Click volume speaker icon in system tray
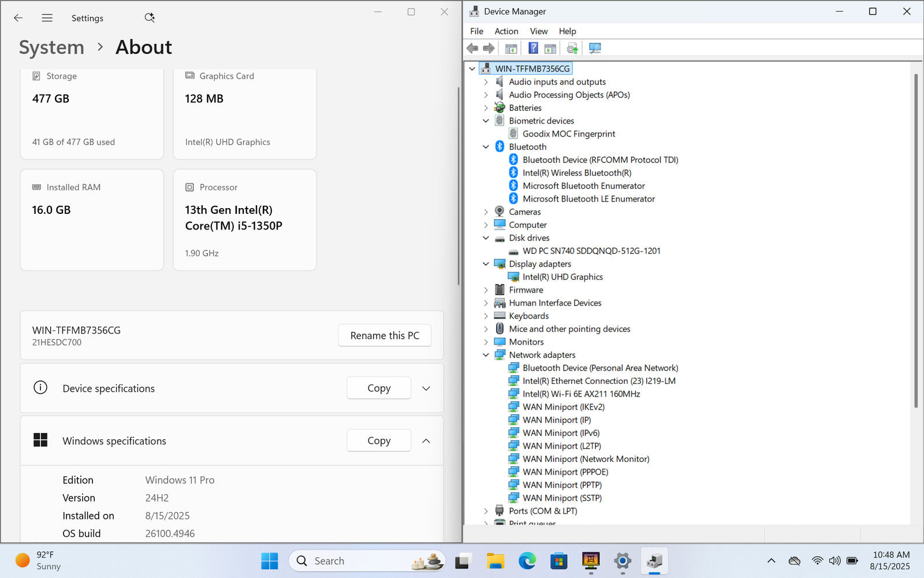 [834, 561]
